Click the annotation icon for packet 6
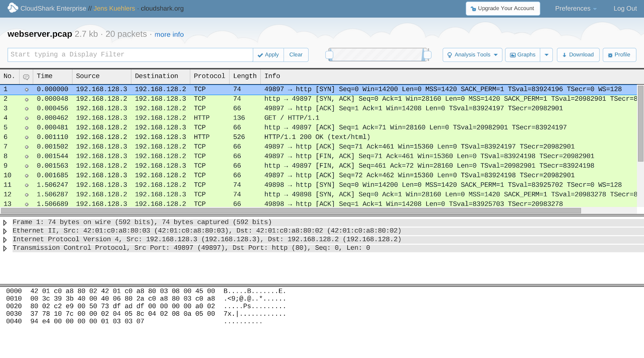This screenshot has height=358, width=644. coord(27,137)
